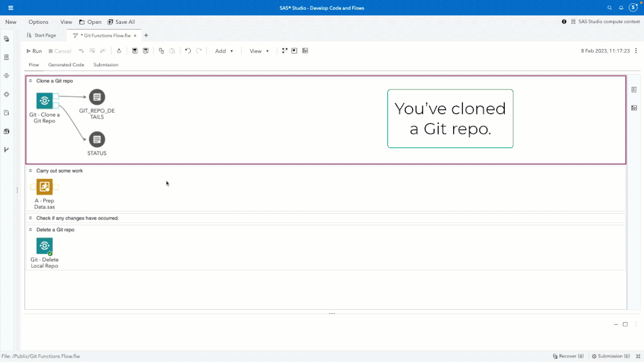The height and width of the screenshot is (362, 644).
Task: Select the A - Prep Data.sas node
Action: pyautogui.click(x=44, y=187)
